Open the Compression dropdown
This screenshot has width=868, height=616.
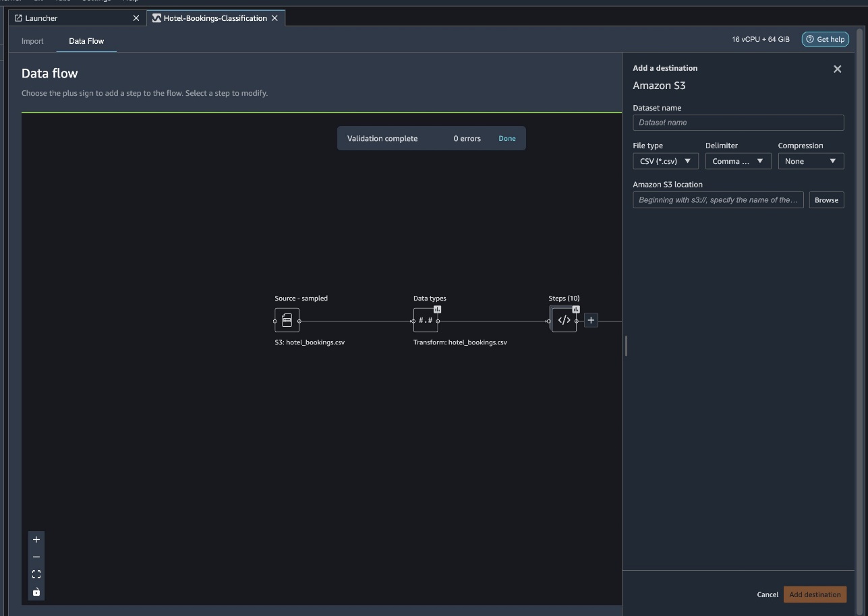(x=811, y=161)
